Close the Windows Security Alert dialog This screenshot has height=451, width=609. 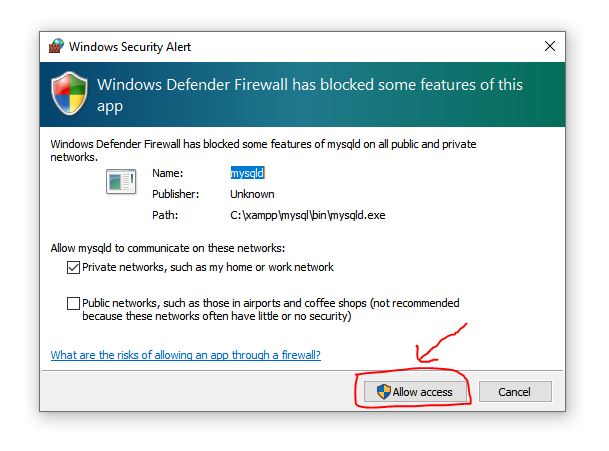pos(549,46)
